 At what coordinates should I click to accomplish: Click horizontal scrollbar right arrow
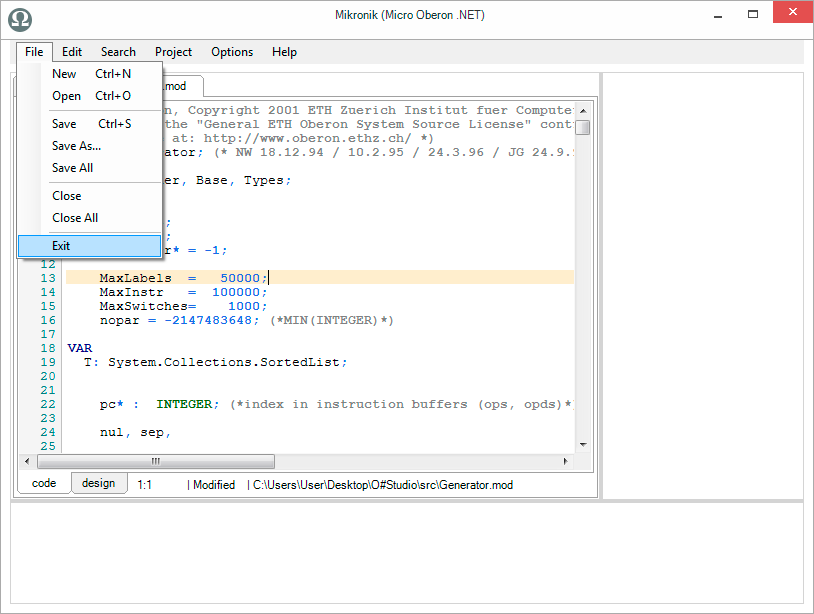(x=565, y=461)
